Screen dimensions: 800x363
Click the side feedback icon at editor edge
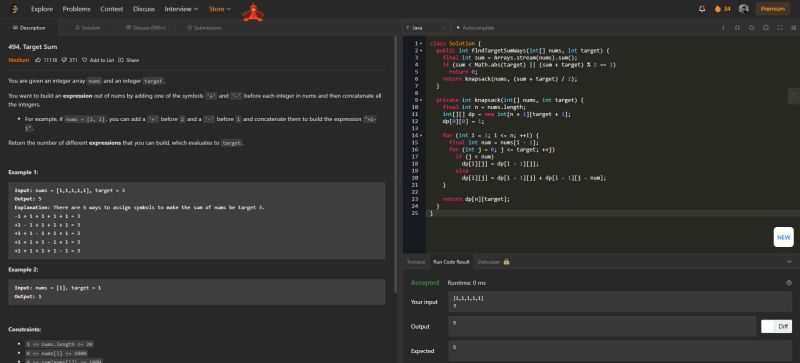point(794,96)
